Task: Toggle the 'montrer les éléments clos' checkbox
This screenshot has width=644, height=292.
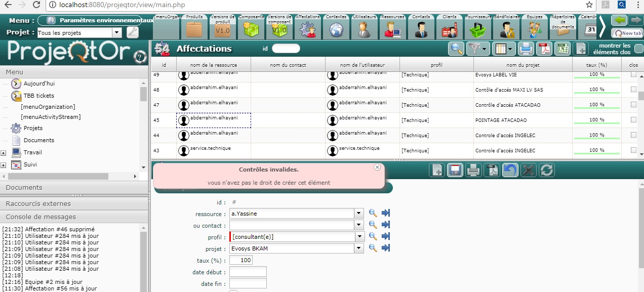Action: pos(638,49)
